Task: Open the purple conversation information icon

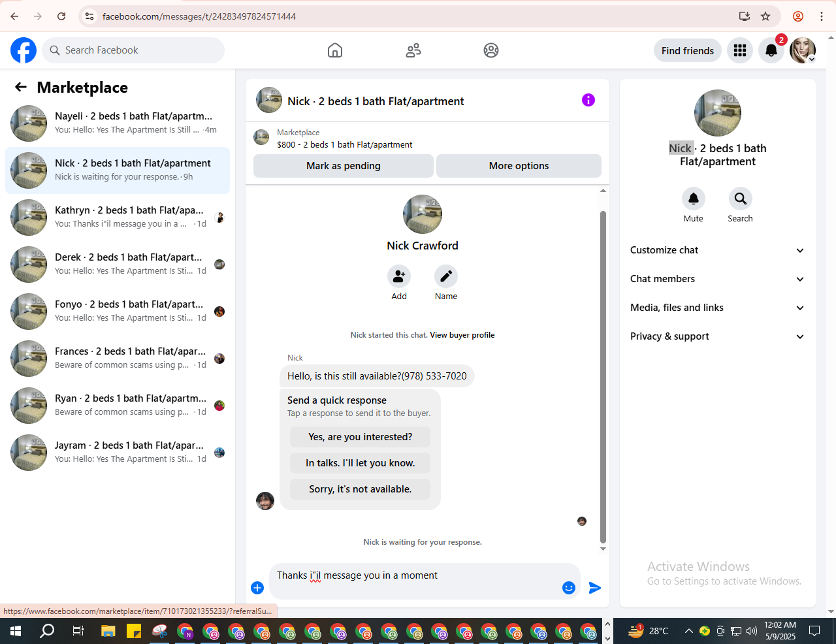Action: (588, 100)
